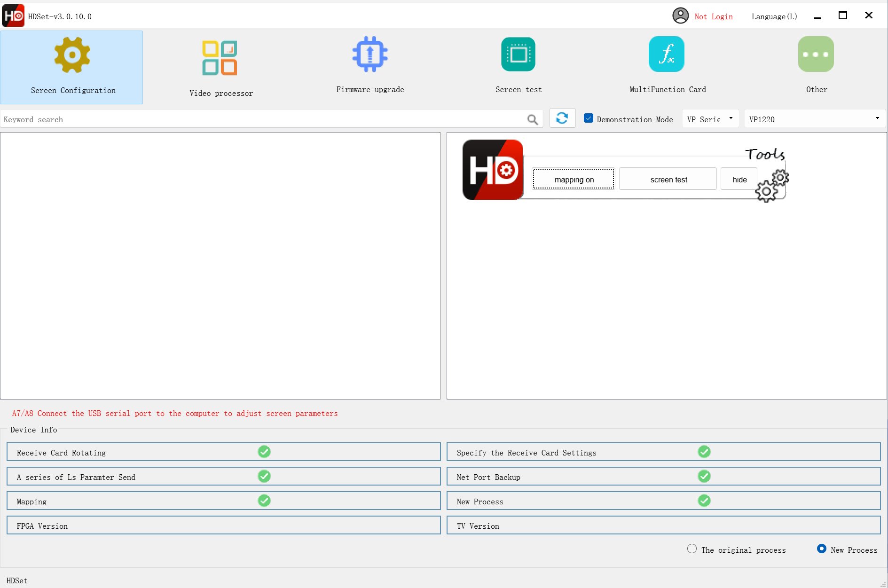Image resolution: width=888 pixels, height=588 pixels.
Task: Open the Screen test icon
Action: (x=518, y=54)
